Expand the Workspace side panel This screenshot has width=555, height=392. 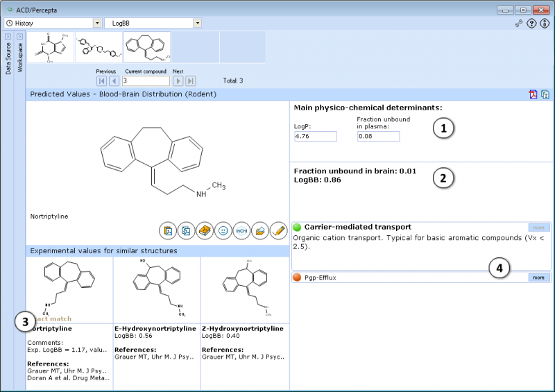20,37
